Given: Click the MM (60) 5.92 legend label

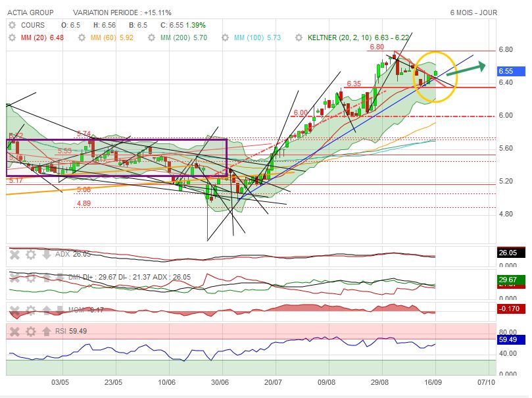Looking at the screenshot, I should [x=112, y=37].
